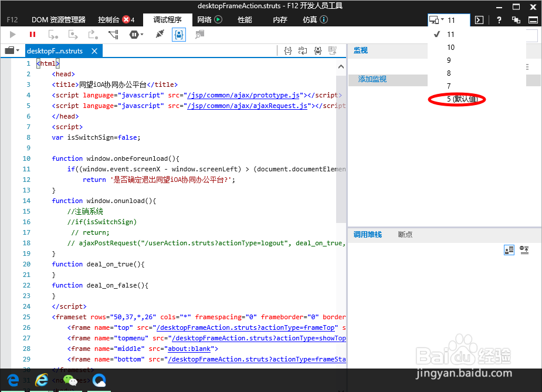Open the 性能 tab
542x392 pixels.
point(245,20)
